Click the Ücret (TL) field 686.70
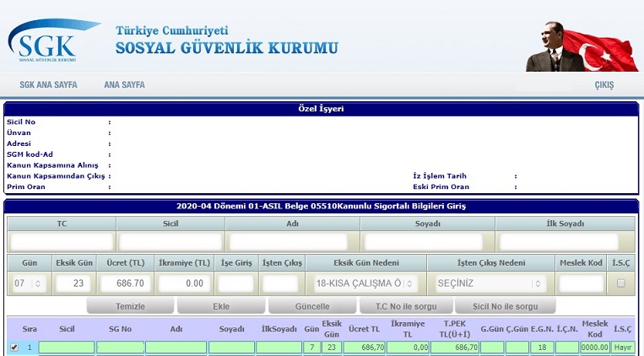Viewport: 644px width, 356px height. coord(126,283)
